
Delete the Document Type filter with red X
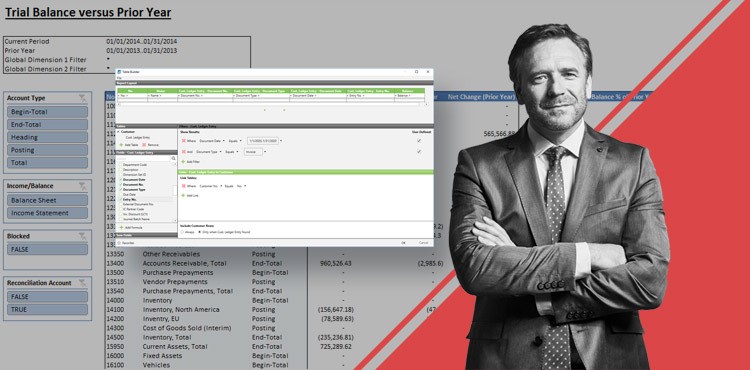[x=184, y=152]
